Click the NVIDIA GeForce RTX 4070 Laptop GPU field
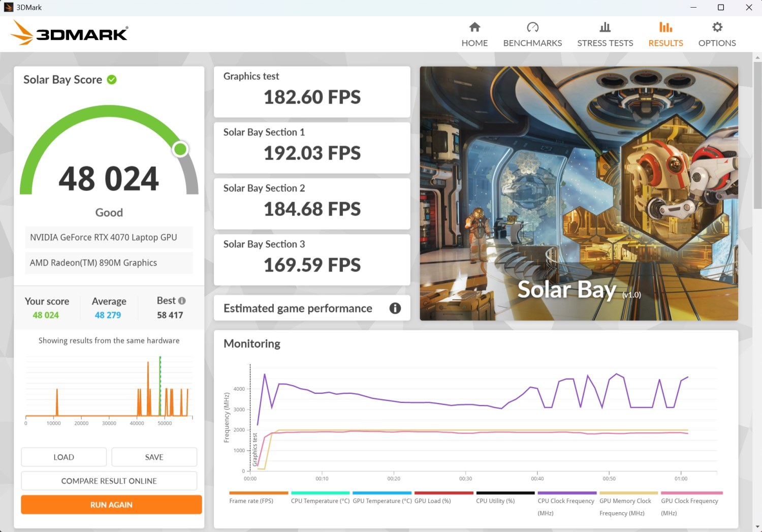 (109, 237)
